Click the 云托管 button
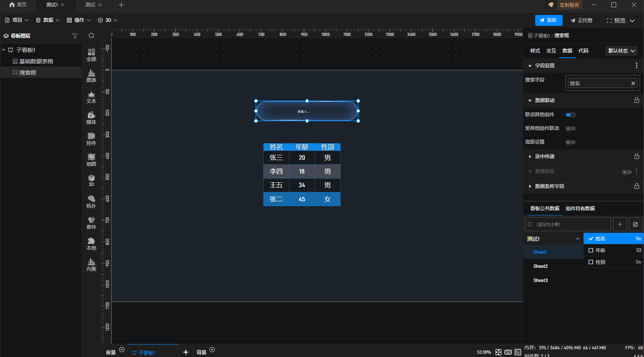644x357 pixels. click(x=582, y=21)
